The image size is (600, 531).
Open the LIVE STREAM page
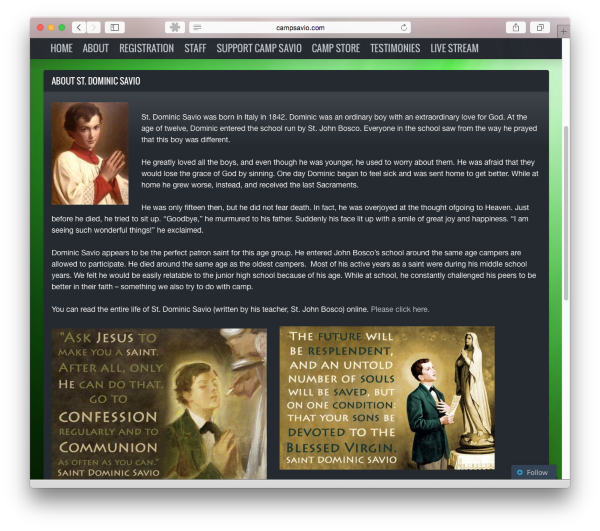[x=454, y=48]
